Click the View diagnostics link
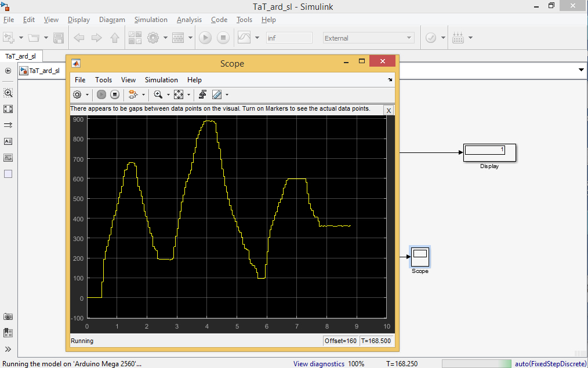Viewport: 588px width, 368px height. 319,363
